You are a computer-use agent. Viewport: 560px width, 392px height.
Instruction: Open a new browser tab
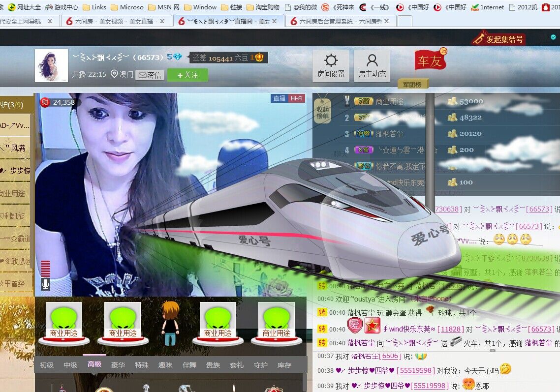point(404,22)
